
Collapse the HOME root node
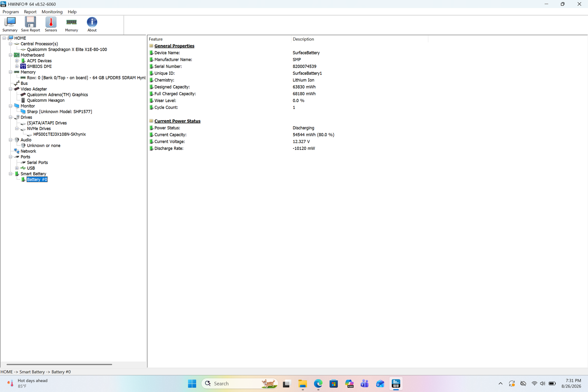(4, 38)
